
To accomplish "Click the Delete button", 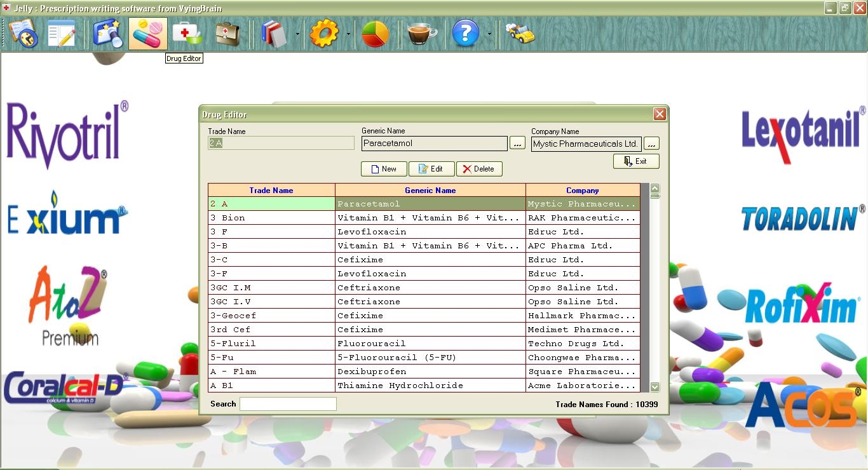I will pos(479,169).
